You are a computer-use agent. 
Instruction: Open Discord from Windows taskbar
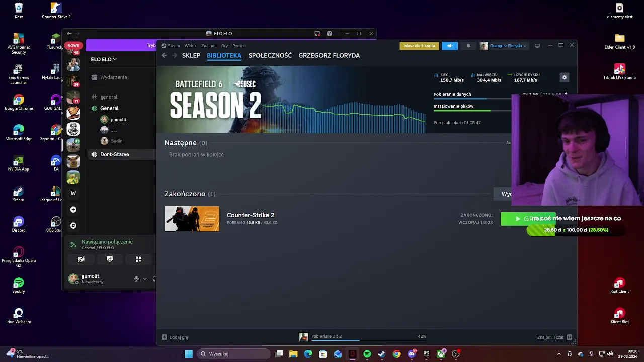[x=412, y=354]
